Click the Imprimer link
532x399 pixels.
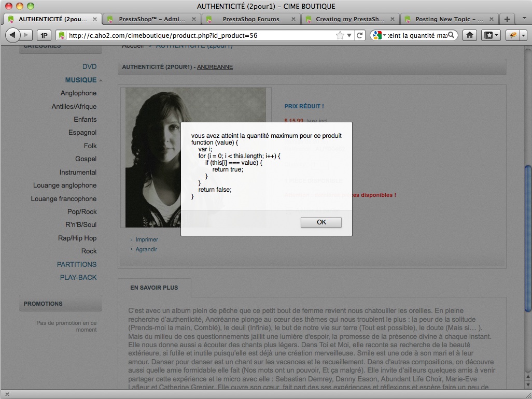pyautogui.click(x=147, y=239)
